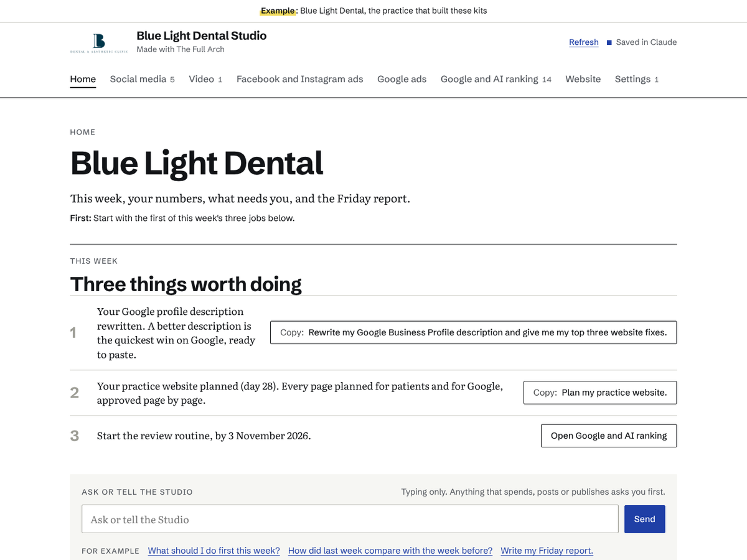This screenshot has width=747, height=560.
Task: Click the Blue Light Dental logo icon
Action: 99,43
